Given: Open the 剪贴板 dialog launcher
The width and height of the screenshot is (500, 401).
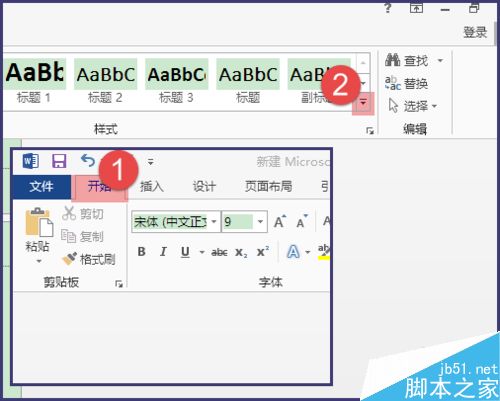Looking at the screenshot, I should click(x=119, y=284).
